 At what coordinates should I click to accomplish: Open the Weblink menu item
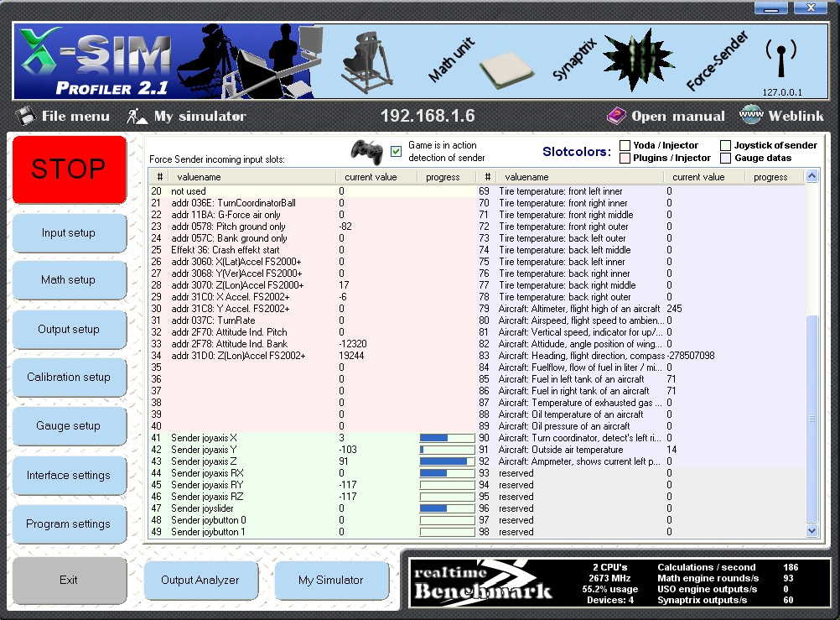tap(796, 116)
